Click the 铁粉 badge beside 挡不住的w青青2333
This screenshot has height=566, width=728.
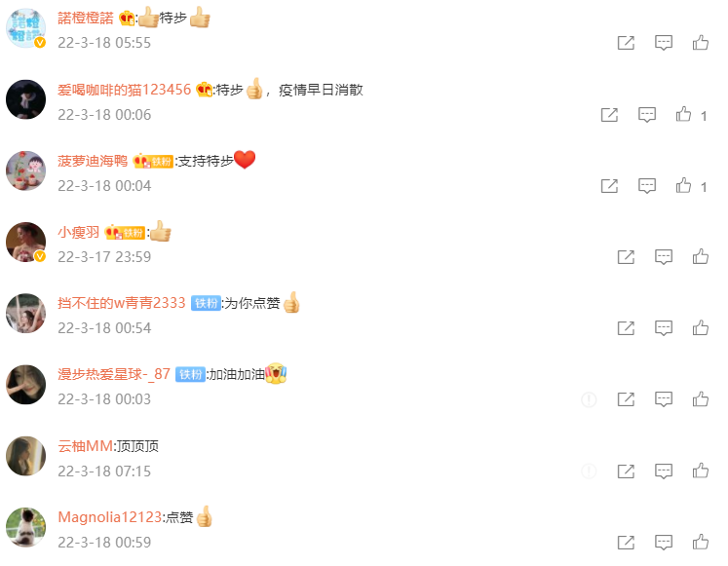[x=206, y=303]
